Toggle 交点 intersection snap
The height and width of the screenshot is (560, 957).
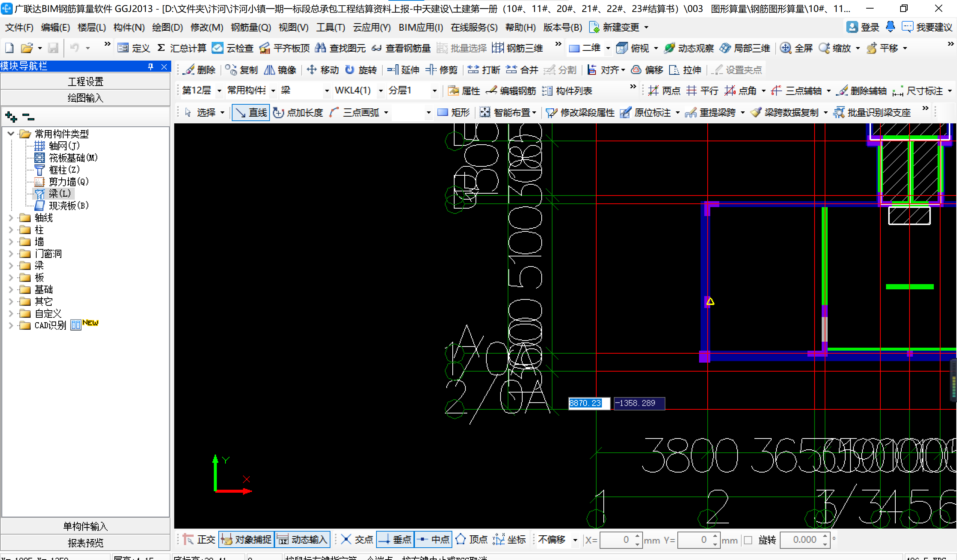[x=357, y=539]
